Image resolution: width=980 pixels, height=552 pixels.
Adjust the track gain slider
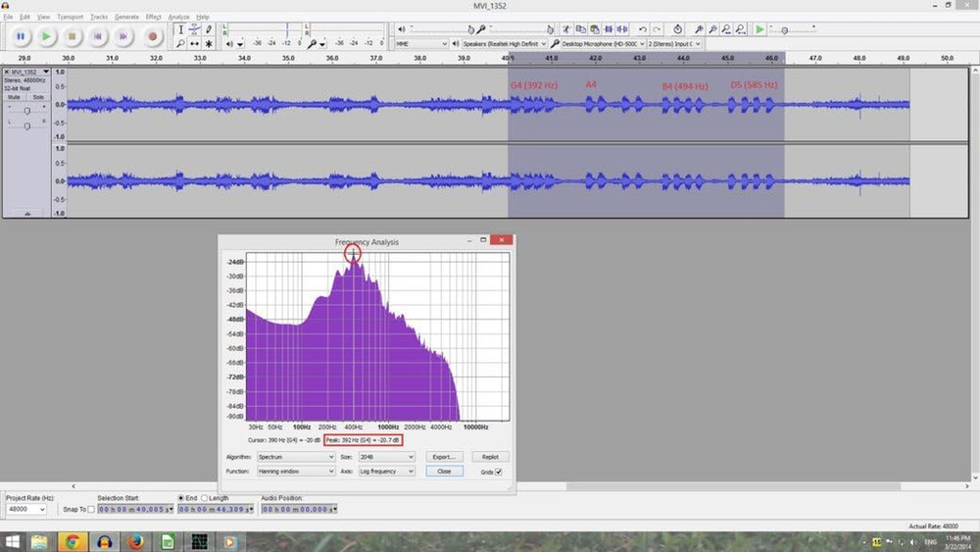(x=26, y=111)
